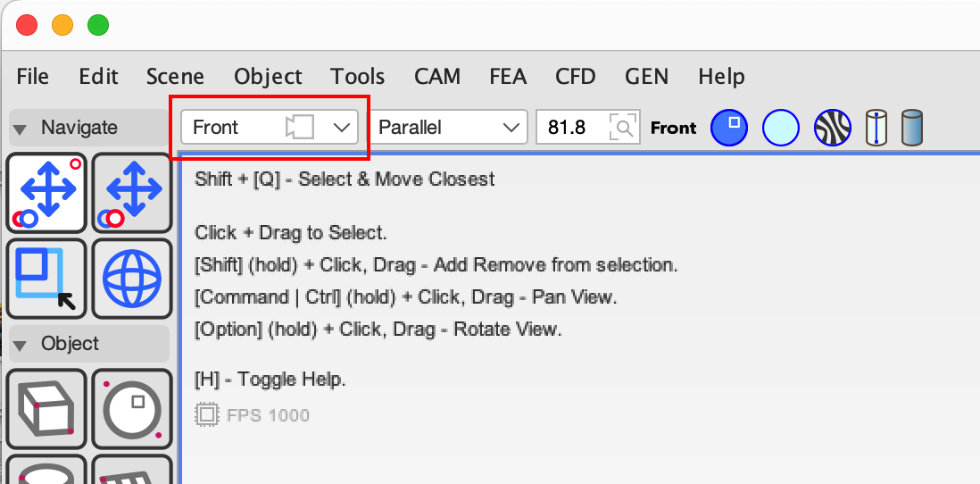The height and width of the screenshot is (484, 980).
Task: Toggle the solid blue circle display mode
Action: coord(728,128)
